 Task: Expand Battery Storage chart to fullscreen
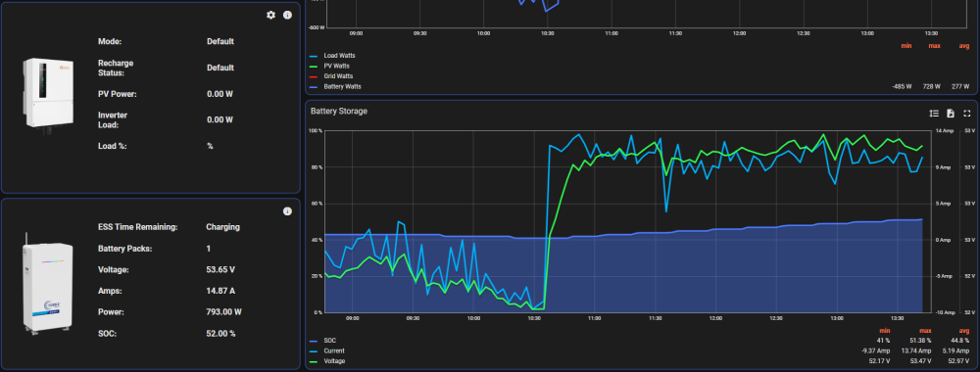click(967, 113)
